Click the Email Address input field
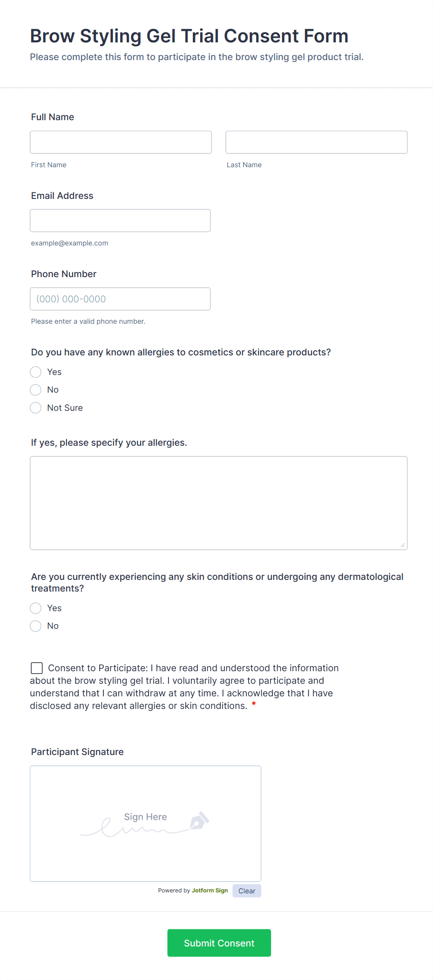The height and width of the screenshot is (980, 433). pos(120,220)
